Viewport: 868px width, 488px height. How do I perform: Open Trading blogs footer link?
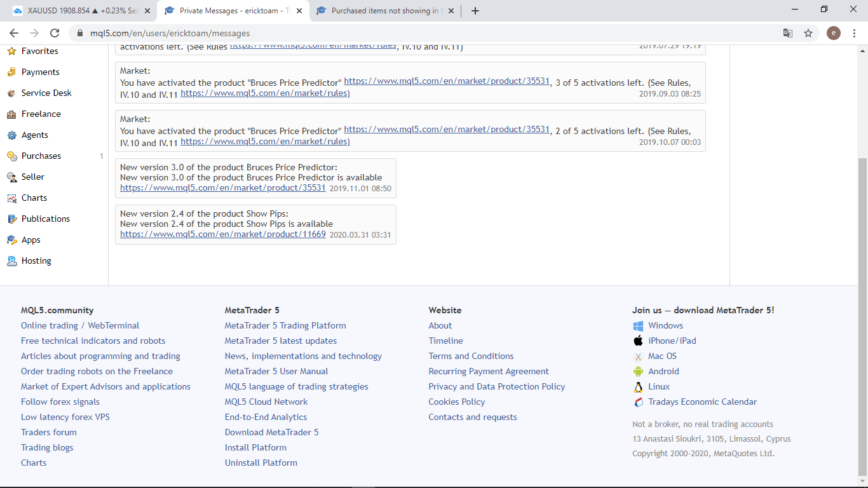tap(47, 448)
